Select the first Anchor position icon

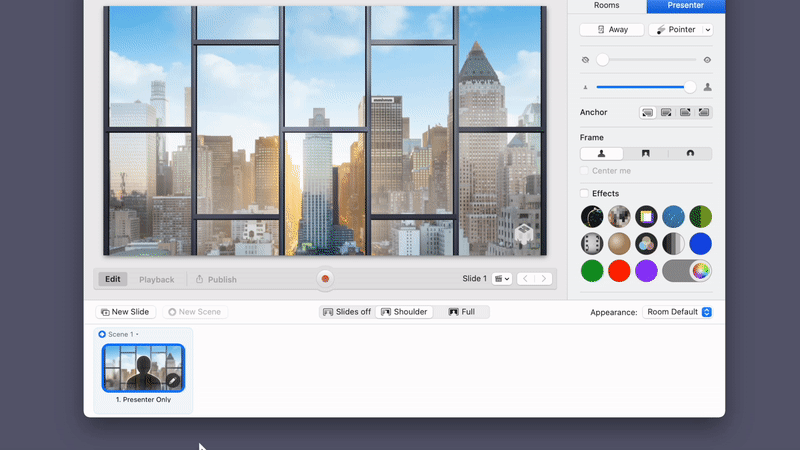647,112
